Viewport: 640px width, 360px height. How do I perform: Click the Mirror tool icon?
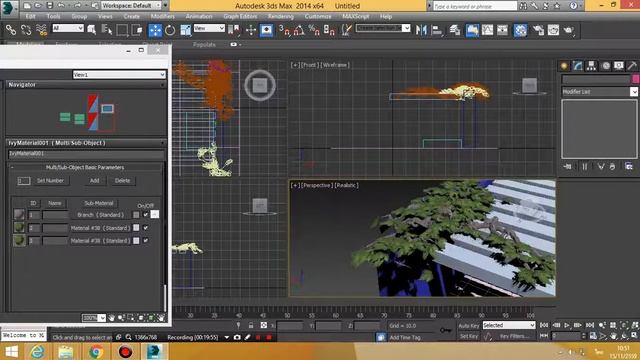click(421, 30)
